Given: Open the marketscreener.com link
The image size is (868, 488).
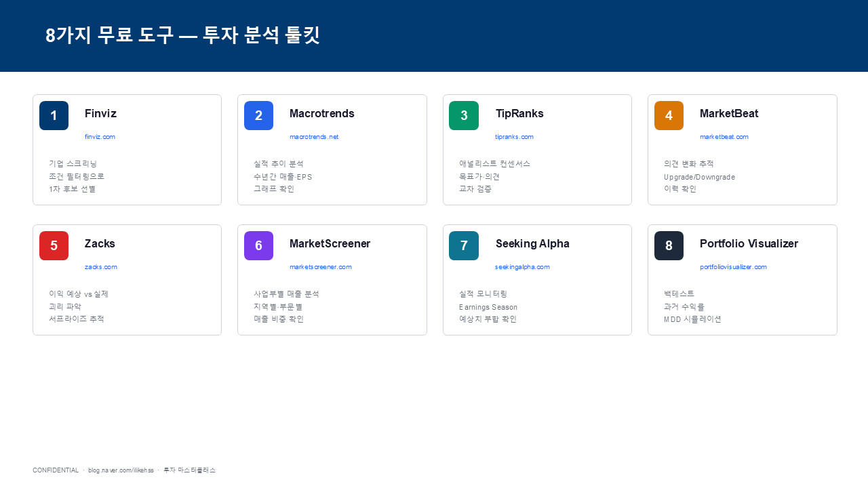Looking at the screenshot, I should pyautogui.click(x=321, y=267).
